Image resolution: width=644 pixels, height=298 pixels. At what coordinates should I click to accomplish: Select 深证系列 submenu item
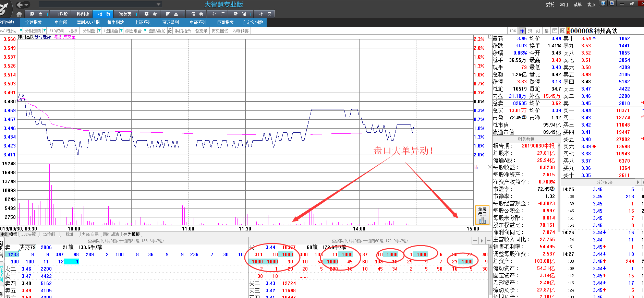click(170, 22)
